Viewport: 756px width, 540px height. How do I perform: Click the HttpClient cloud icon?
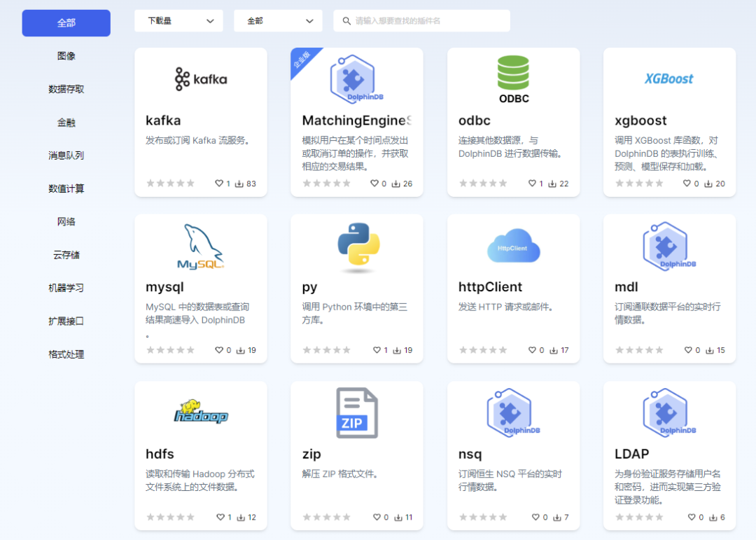[x=514, y=246]
